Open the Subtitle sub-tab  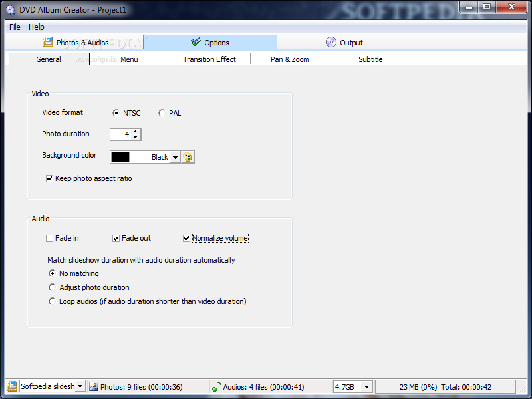coord(370,59)
